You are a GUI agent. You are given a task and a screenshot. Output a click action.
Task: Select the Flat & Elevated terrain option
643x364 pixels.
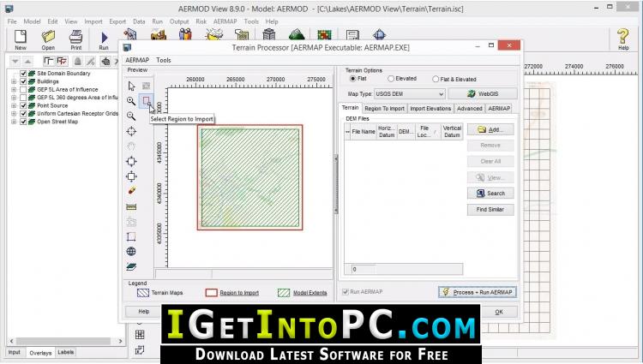pyautogui.click(x=436, y=79)
